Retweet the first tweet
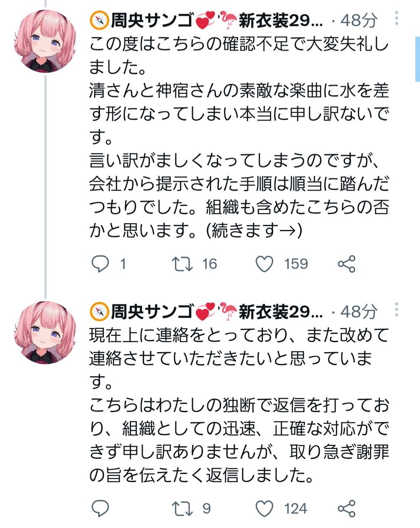The width and height of the screenshot is (420, 528). pyautogui.click(x=182, y=264)
